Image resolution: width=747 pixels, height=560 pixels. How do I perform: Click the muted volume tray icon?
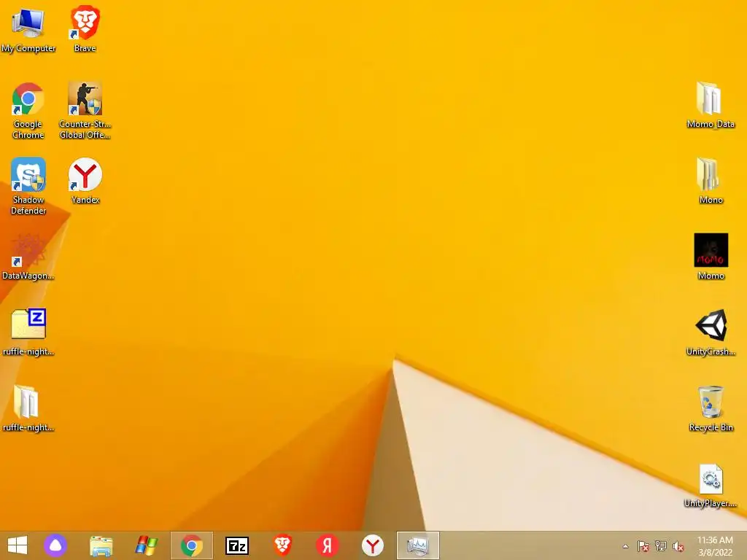[x=678, y=546]
